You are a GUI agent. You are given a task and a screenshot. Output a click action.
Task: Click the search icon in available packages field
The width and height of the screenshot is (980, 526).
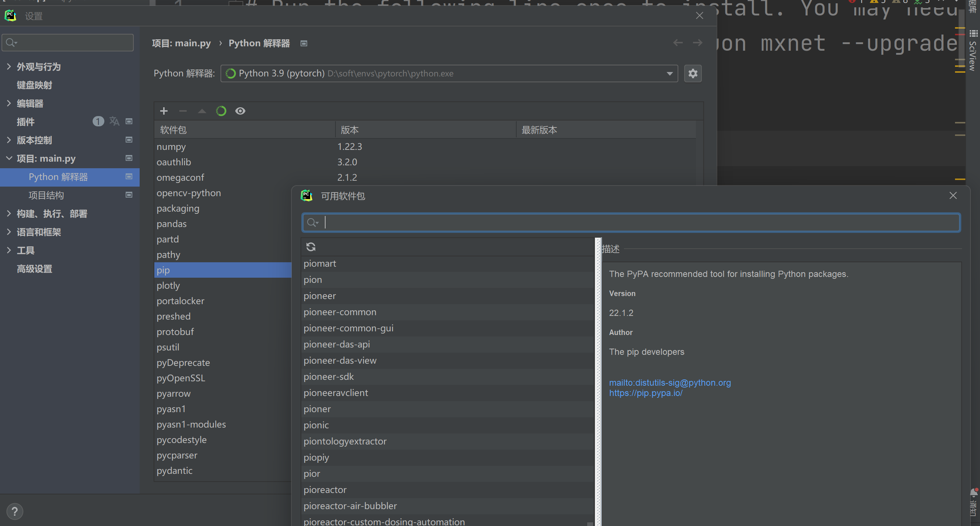[312, 223]
